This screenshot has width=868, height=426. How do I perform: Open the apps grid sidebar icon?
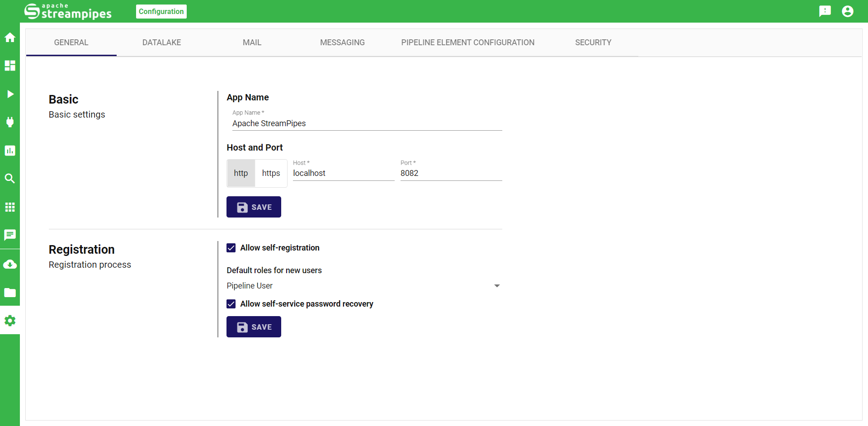(x=10, y=207)
